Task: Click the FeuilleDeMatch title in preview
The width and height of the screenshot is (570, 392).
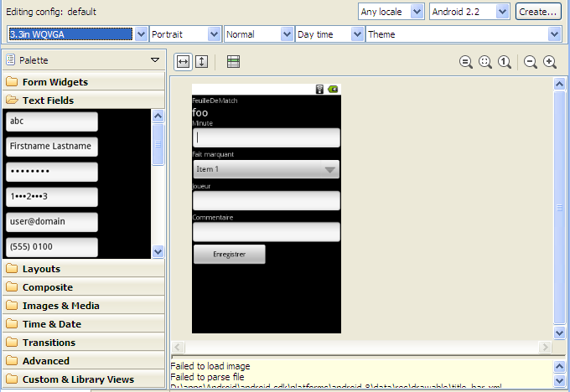Action: pyautogui.click(x=215, y=101)
